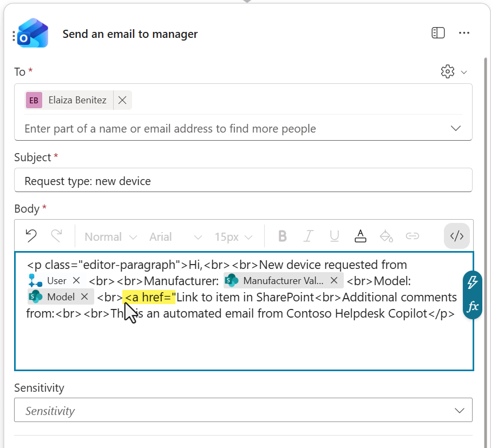Open the font color picker
The height and width of the screenshot is (448, 491).
360,236
